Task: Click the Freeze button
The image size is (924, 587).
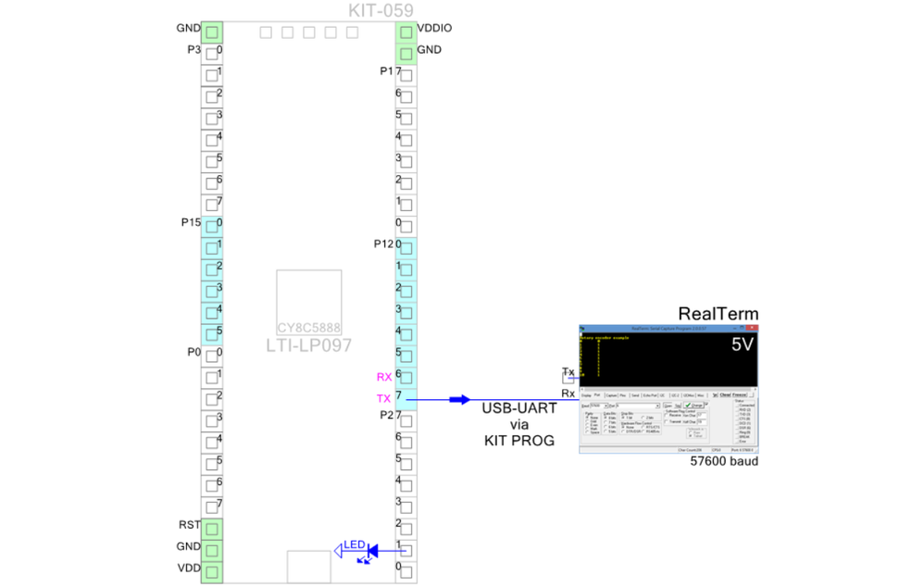Action: [739, 394]
